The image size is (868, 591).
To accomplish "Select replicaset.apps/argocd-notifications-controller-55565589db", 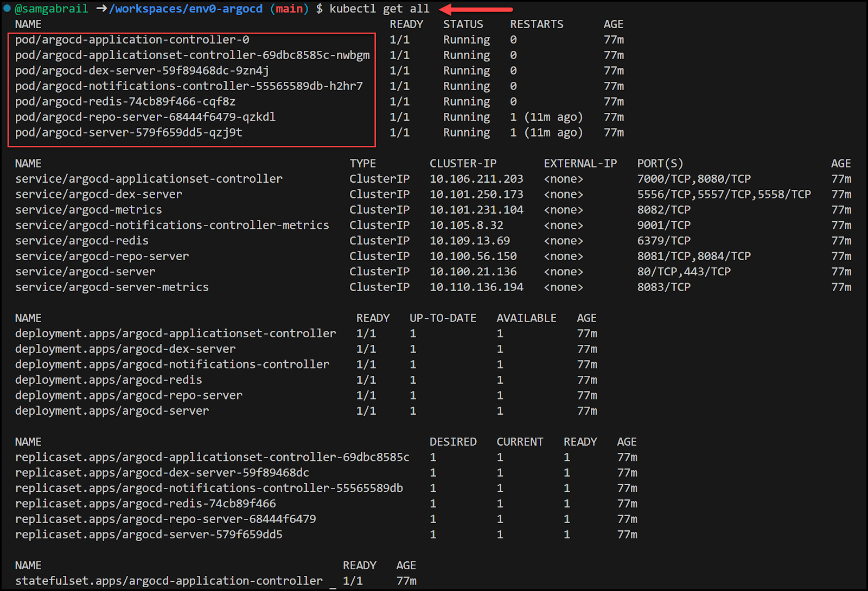I will (x=209, y=488).
